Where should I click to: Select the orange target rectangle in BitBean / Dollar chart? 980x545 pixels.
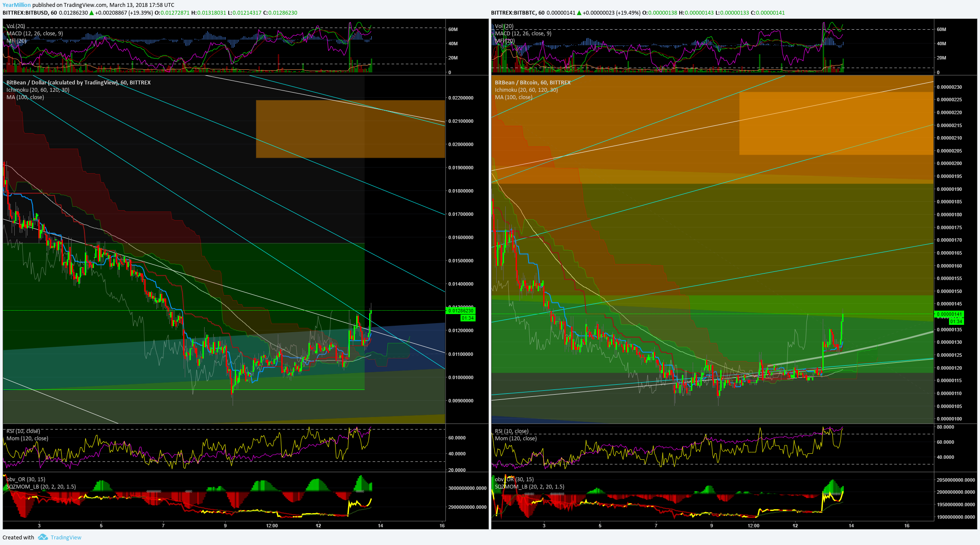pyautogui.click(x=350, y=129)
